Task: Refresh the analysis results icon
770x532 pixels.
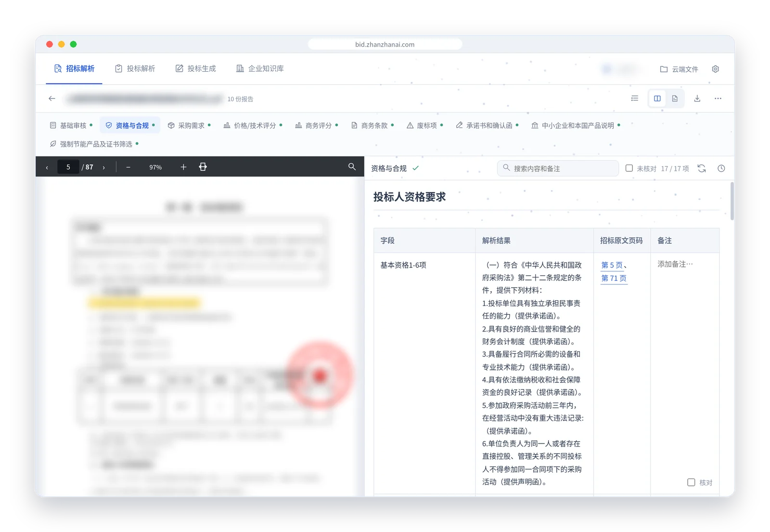Action: pos(702,168)
